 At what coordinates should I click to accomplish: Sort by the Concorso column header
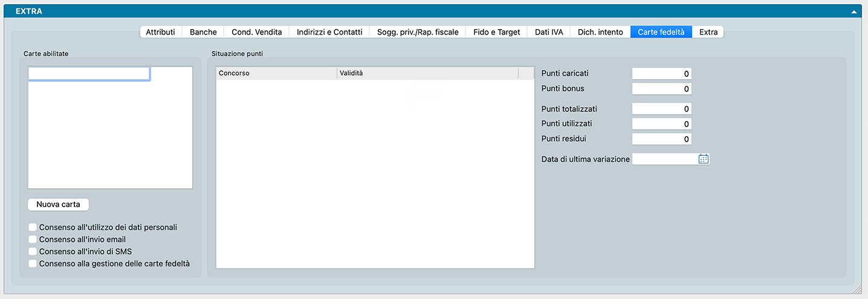click(276, 73)
